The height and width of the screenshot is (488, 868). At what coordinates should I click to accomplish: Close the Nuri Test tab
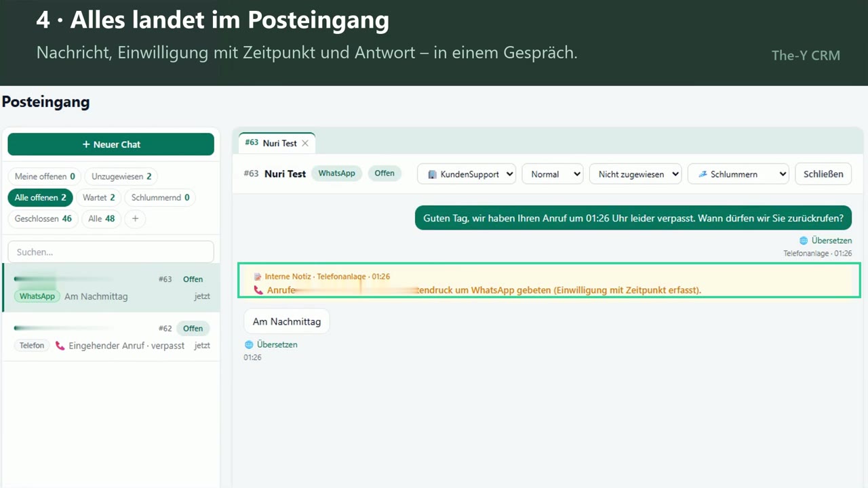(x=305, y=143)
